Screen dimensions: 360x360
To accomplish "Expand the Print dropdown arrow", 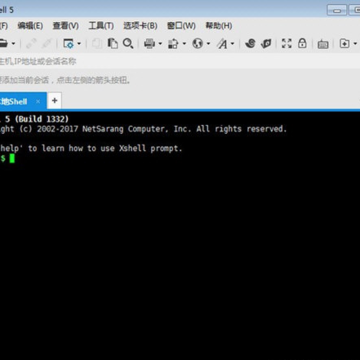I will [x=160, y=44].
